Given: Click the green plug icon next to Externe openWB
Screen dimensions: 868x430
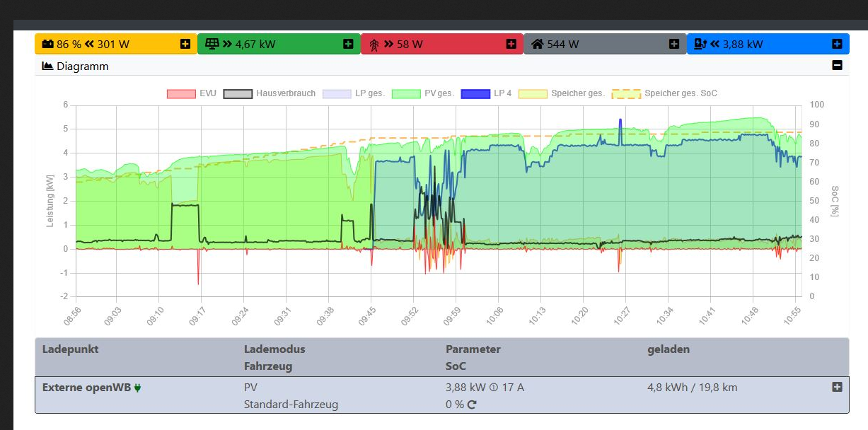Looking at the screenshot, I should 137,388.
